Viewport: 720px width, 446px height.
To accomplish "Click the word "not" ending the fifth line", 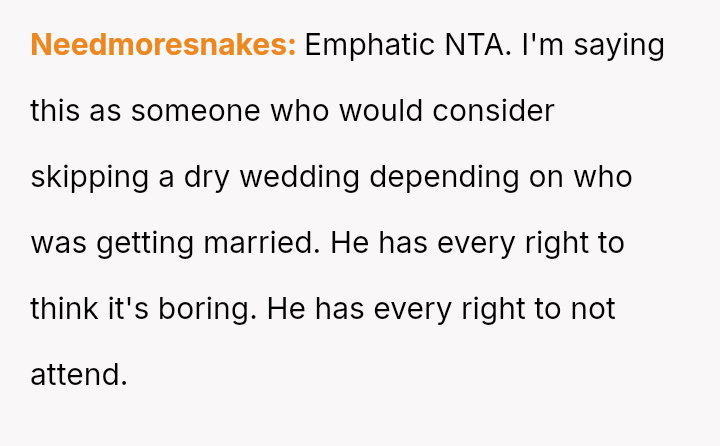I will pos(593,308).
